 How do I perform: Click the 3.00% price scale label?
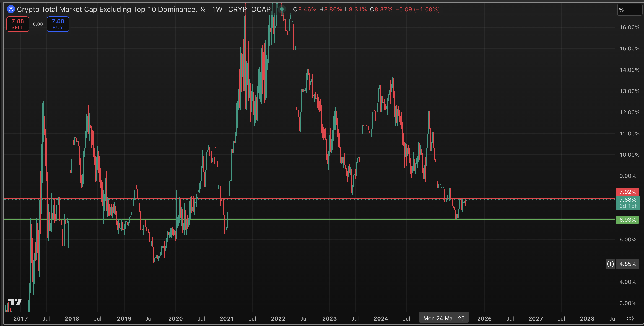(628, 303)
